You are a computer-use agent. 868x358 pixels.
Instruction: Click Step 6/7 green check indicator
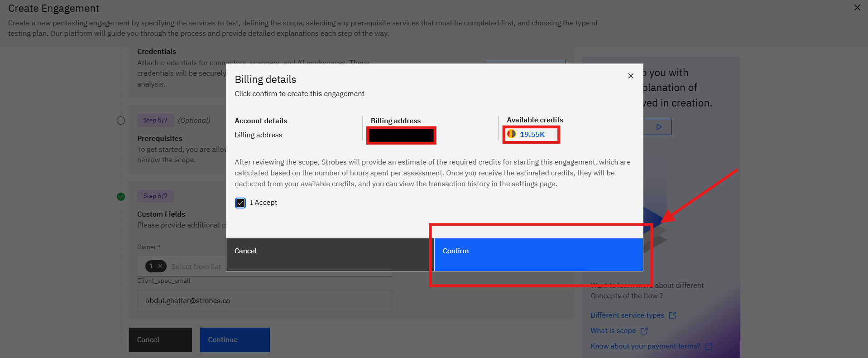click(x=121, y=196)
